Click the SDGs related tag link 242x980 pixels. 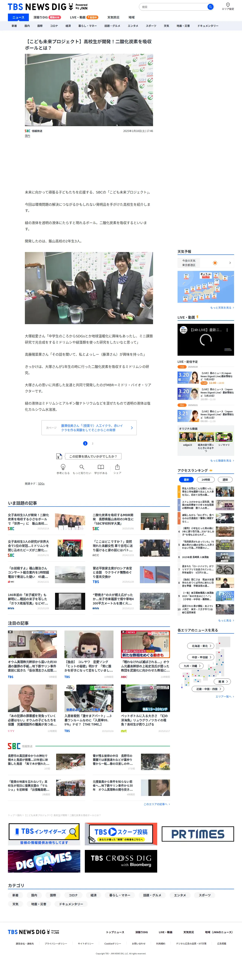pos(41,483)
